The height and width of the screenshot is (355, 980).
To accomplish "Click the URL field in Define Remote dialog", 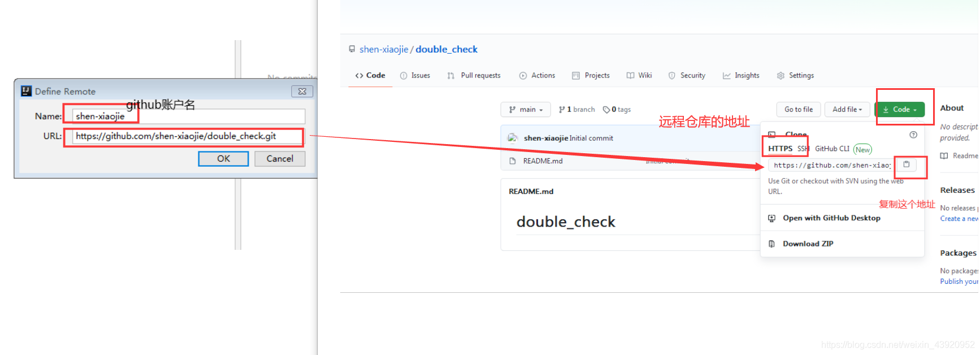I will coord(189,136).
